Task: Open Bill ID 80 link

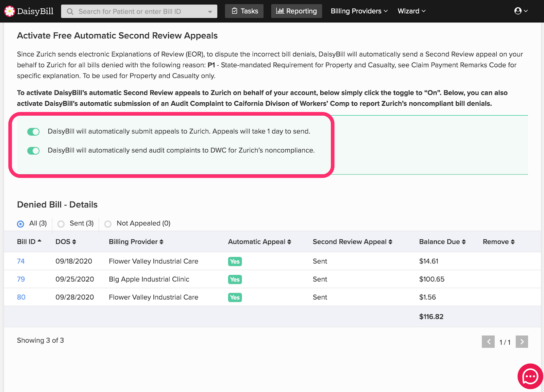Action: (x=21, y=297)
